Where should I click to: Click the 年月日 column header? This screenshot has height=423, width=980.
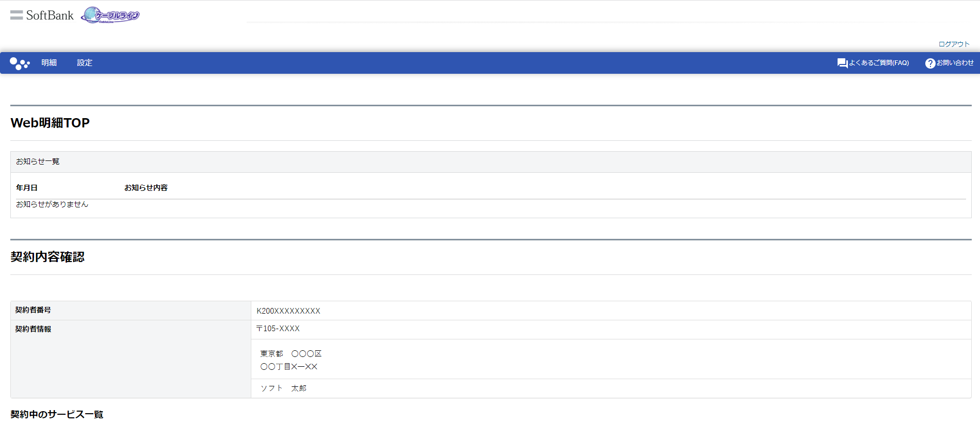click(27, 188)
